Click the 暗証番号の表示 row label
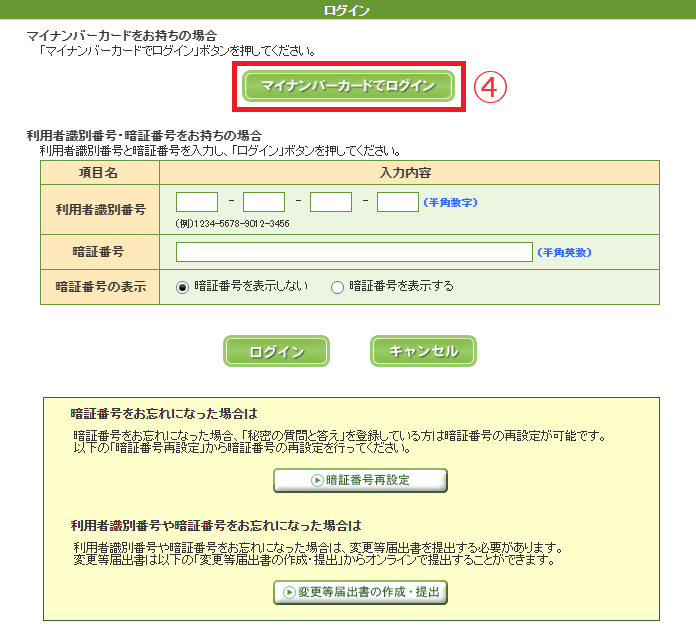The width and height of the screenshot is (696, 636). pyautogui.click(x=100, y=287)
